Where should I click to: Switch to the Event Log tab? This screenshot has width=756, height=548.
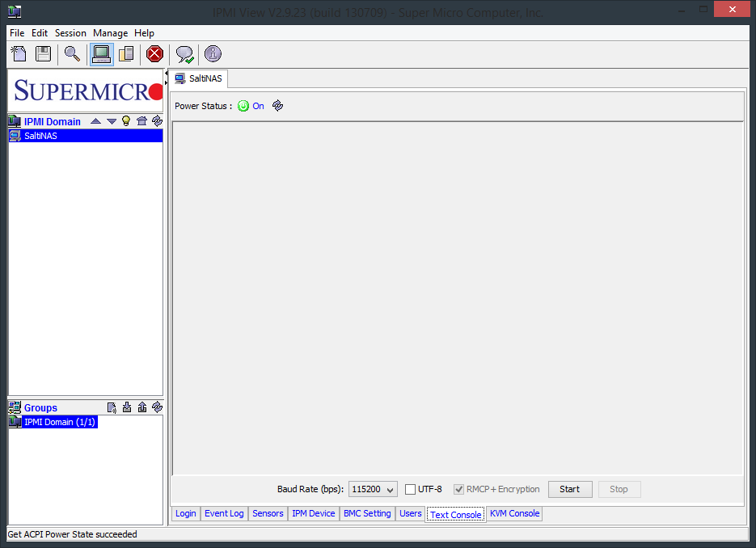pyautogui.click(x=224, y=513)
